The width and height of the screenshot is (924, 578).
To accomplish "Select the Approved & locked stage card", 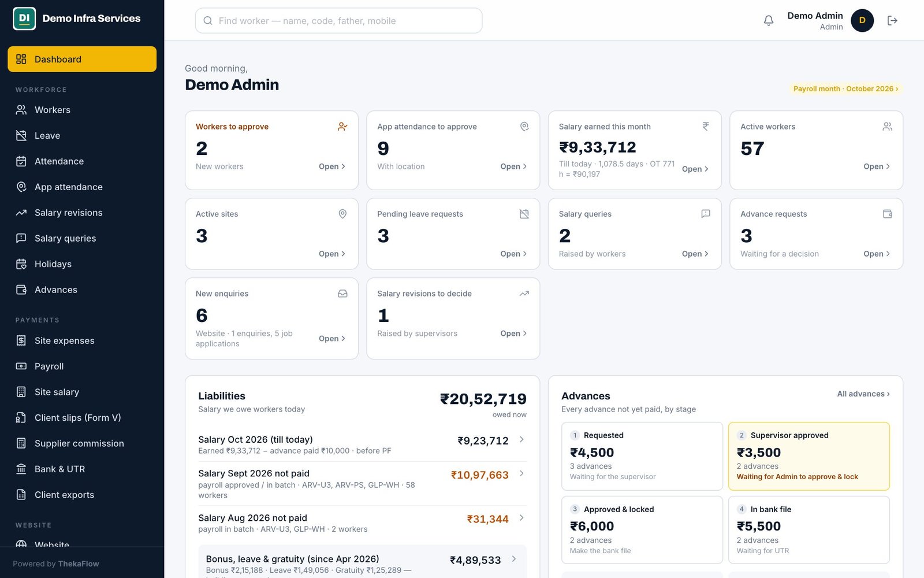I will 642,530.
